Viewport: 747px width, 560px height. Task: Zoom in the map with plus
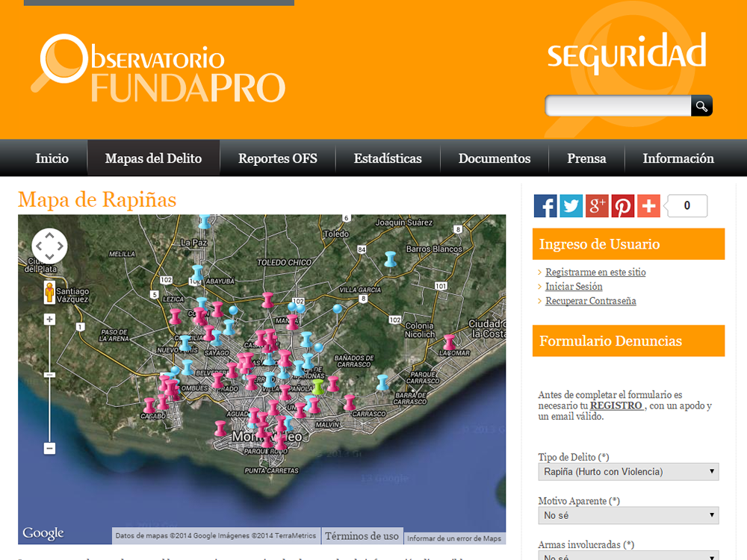(x=49, y=320)
